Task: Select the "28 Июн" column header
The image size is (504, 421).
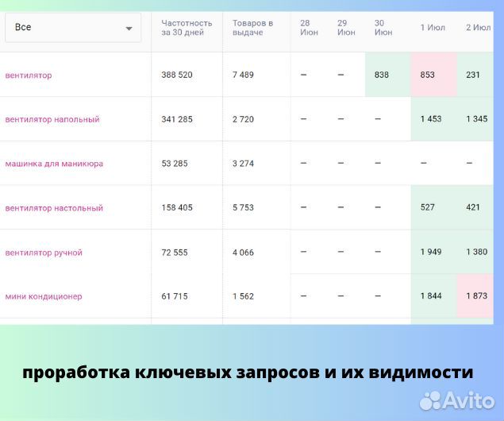Action: tap(309, 28)
